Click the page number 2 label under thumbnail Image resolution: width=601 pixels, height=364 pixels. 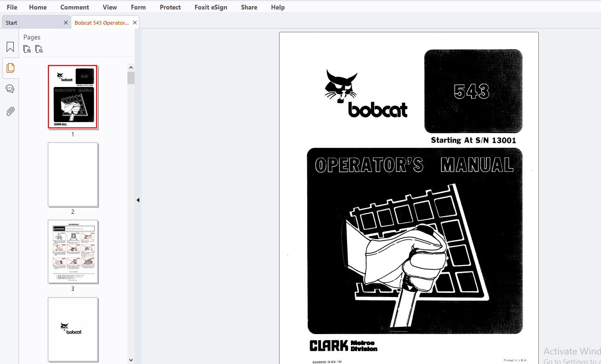[73, 212]
